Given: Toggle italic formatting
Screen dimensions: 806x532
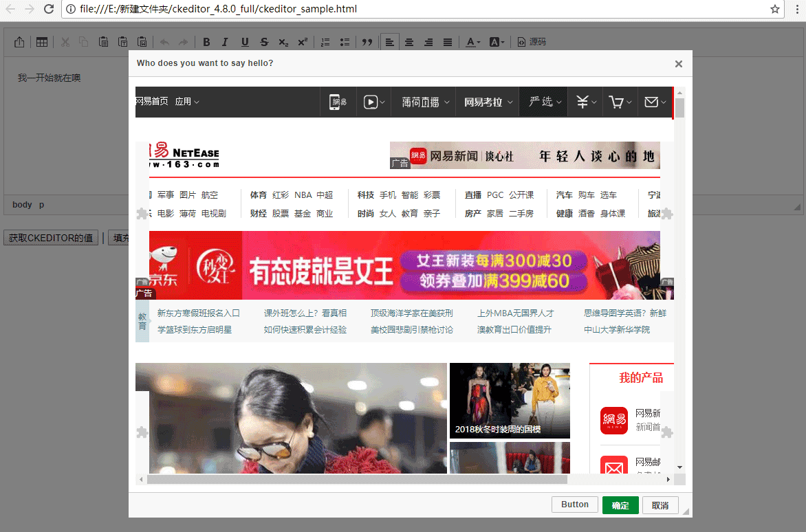Looking at the screenshot, I should click(225, 42).
